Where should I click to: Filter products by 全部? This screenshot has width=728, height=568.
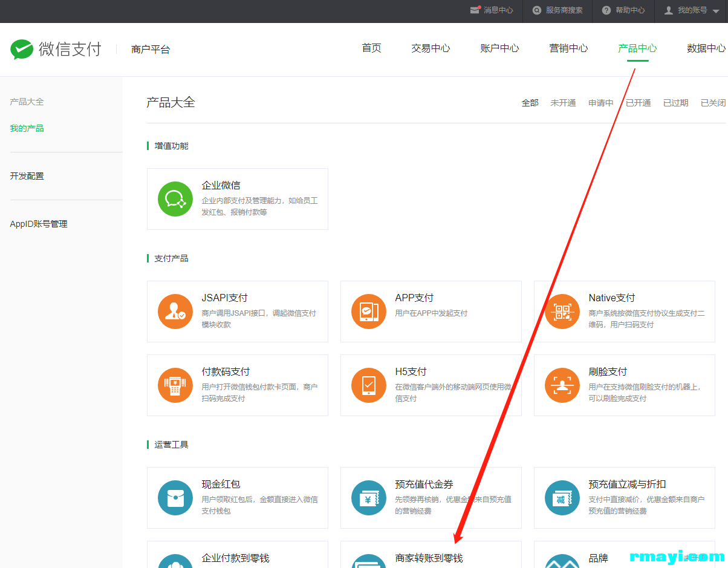(530, 103)
